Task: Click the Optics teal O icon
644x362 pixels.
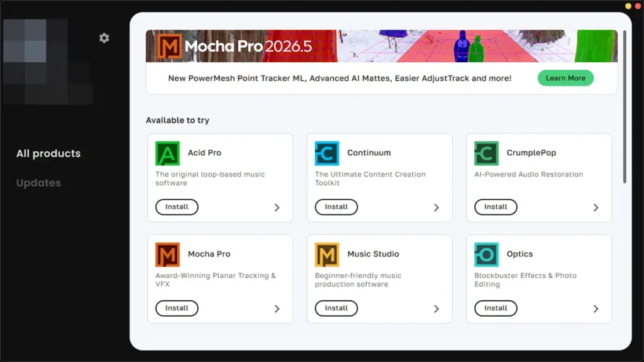Action: pos(486,255)
